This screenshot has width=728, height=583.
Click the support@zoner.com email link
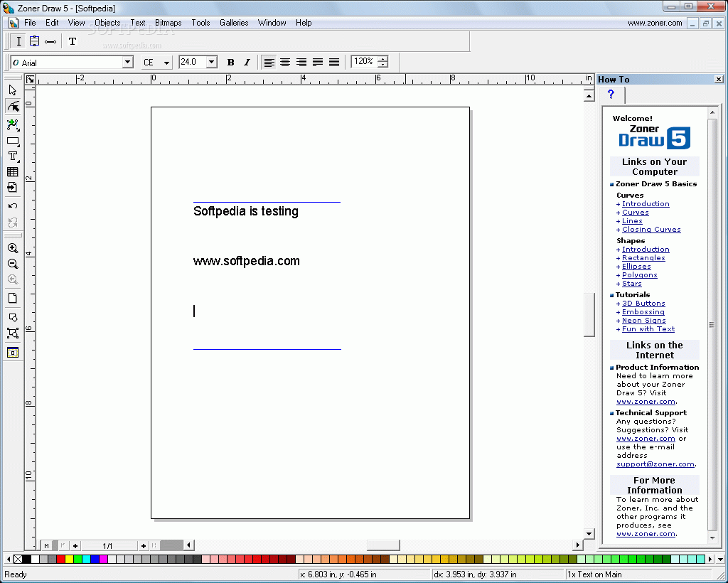pyautogui.click(x=655, y=464)
